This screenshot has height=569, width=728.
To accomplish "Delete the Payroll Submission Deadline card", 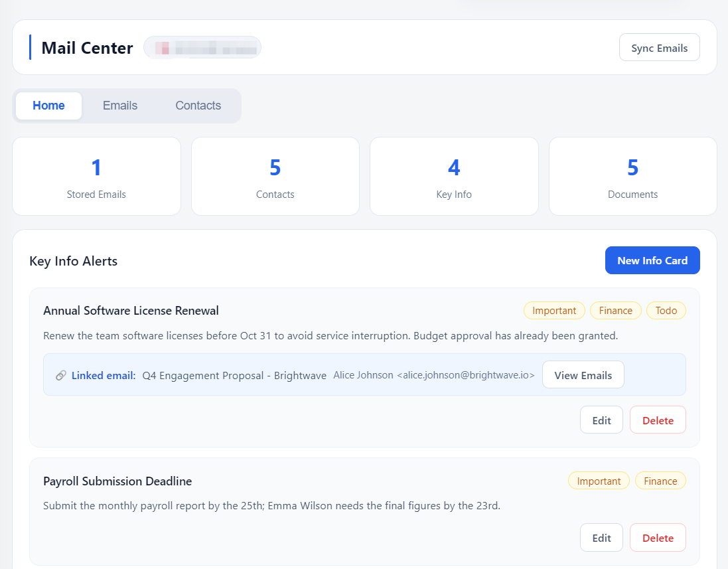I will click(658, 537).
